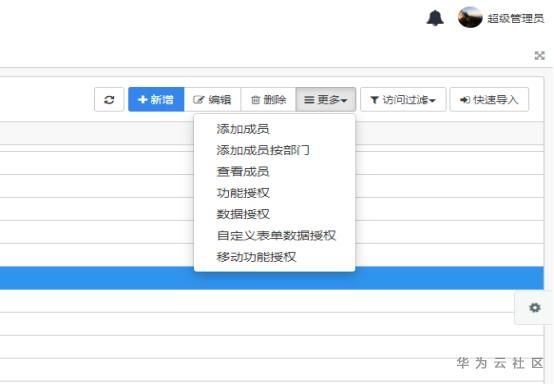
Task: Open the 访问过滤 dropdown
Action: (403, 100)
